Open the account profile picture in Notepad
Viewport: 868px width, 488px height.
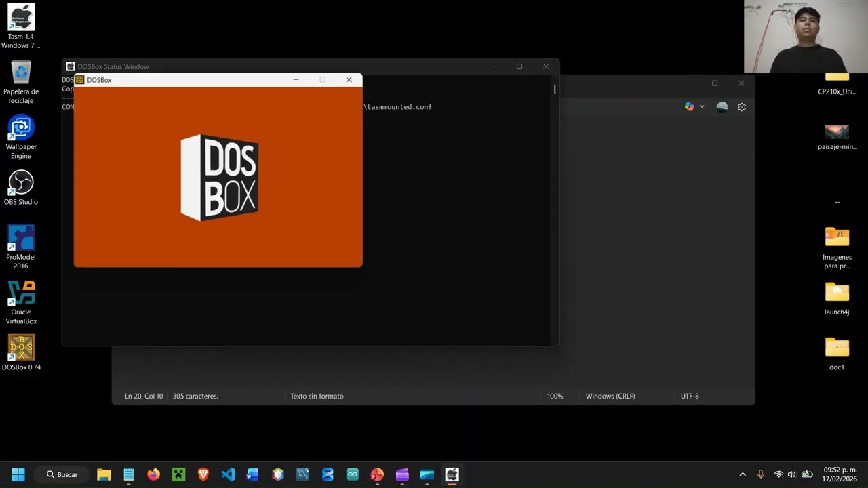[722, 106]
